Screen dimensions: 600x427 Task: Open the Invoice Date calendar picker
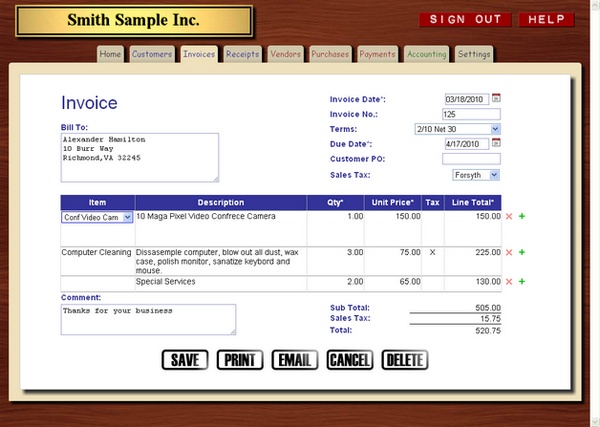496,98
